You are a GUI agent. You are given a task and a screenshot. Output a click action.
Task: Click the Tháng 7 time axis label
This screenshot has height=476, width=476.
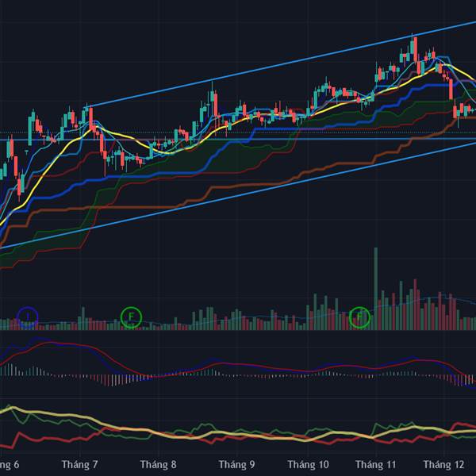(x=79, y=464)
